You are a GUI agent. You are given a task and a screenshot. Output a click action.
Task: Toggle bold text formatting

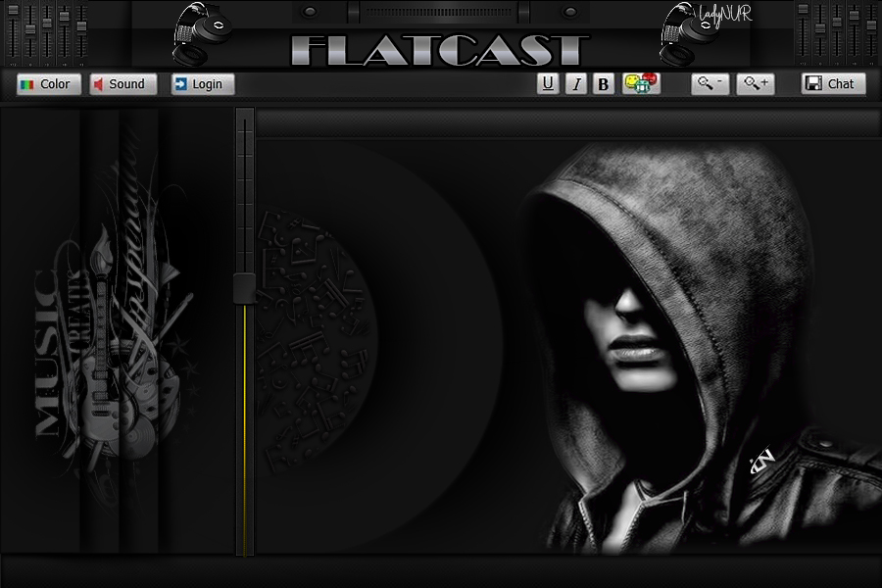click(x=604, y=84)
